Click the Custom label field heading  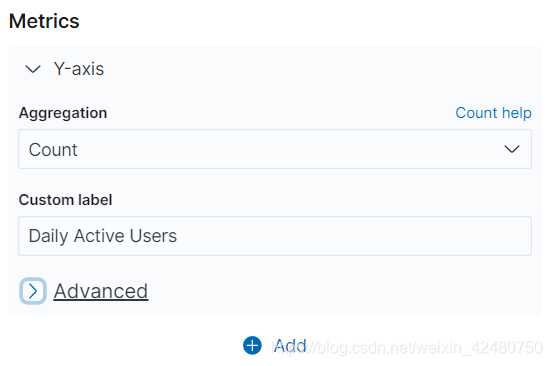tap(65, 200)
